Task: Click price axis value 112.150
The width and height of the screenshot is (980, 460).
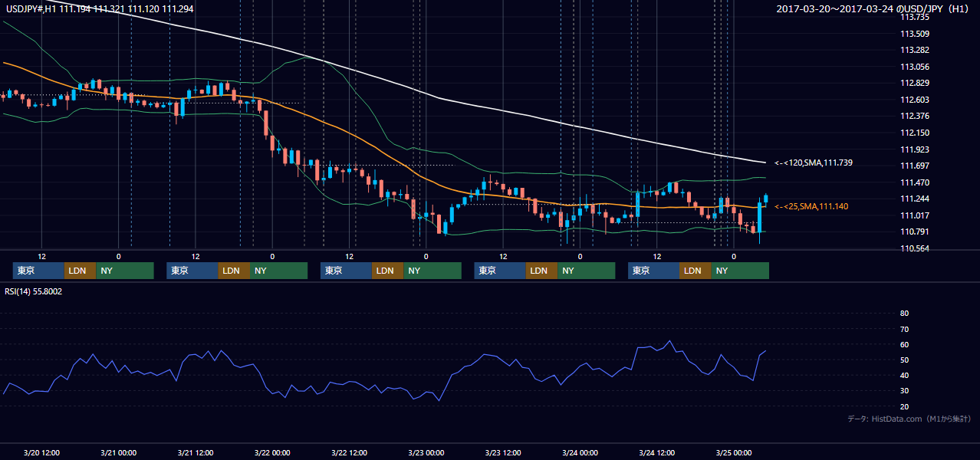Action: 914,133
